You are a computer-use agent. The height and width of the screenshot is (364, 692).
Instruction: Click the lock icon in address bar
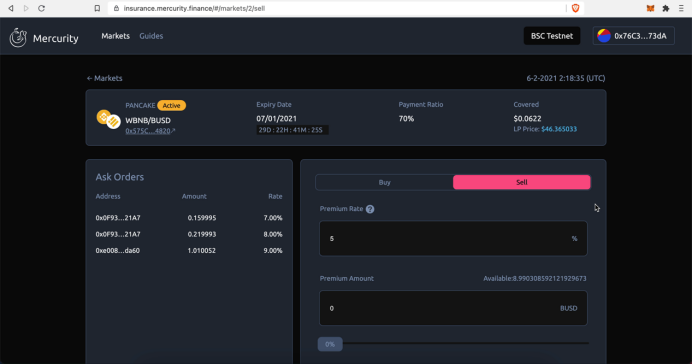pos(117,8)
